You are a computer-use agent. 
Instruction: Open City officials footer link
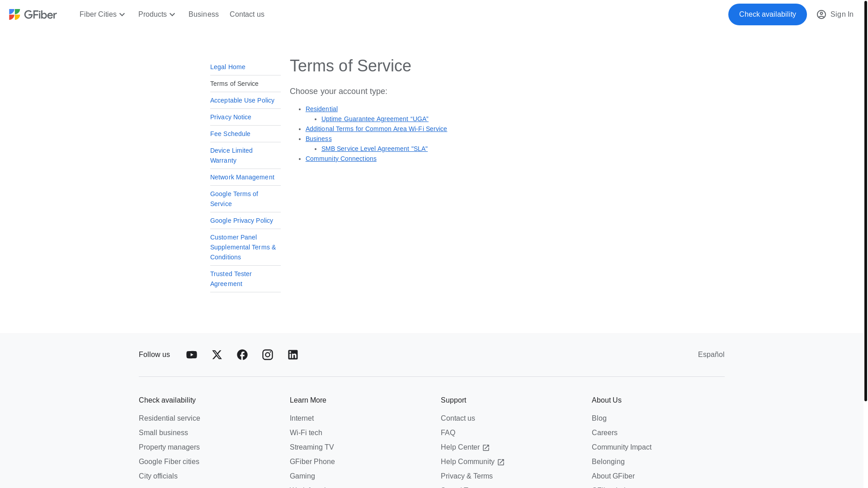coord(158,476)
